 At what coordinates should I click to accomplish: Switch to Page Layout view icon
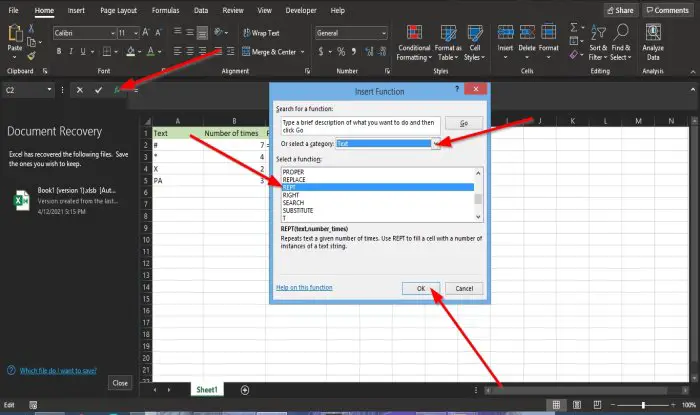pyautogui.click(x=577, y=405)
